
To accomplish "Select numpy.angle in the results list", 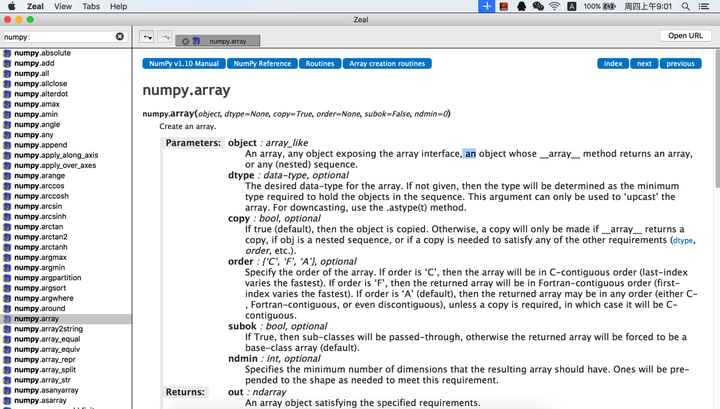I will 66,124.
